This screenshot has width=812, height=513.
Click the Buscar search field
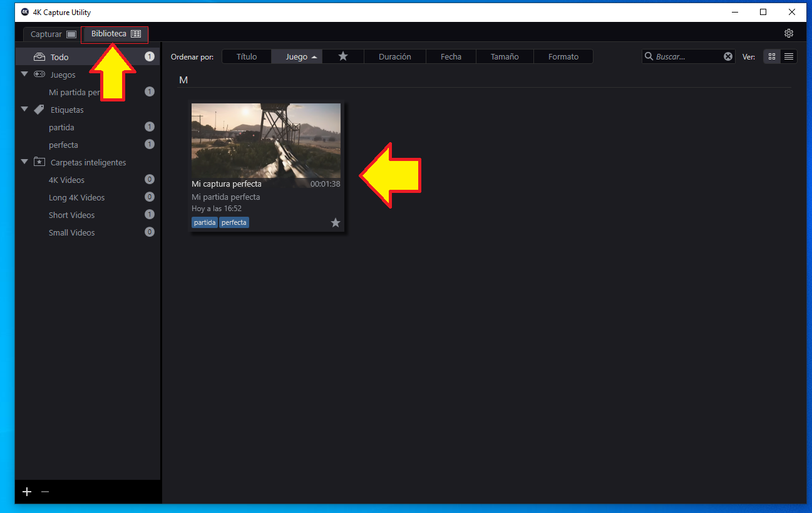tap(687, 56)
